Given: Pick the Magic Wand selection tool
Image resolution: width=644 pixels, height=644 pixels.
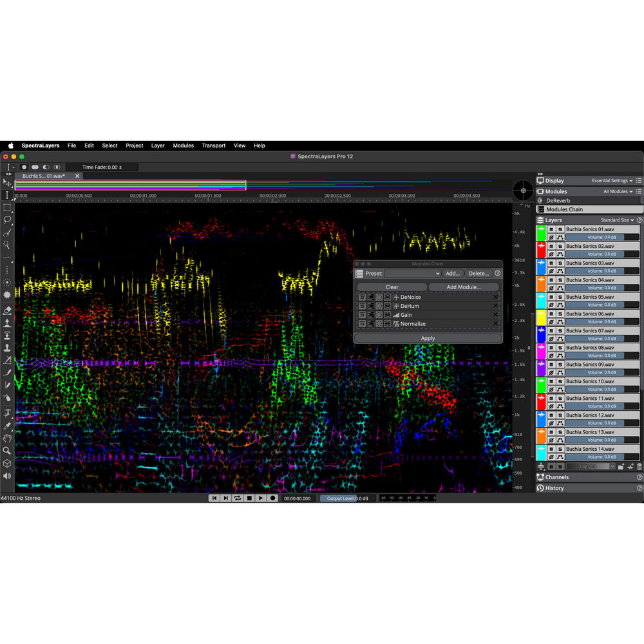Looking at the screenshot, I should coord(7,245).
